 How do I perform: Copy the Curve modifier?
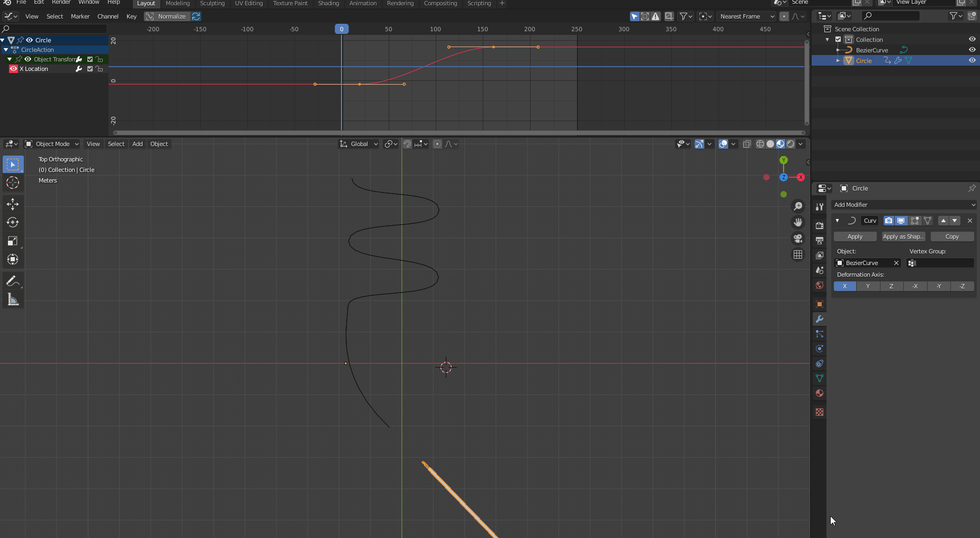[x=951, y=236]
